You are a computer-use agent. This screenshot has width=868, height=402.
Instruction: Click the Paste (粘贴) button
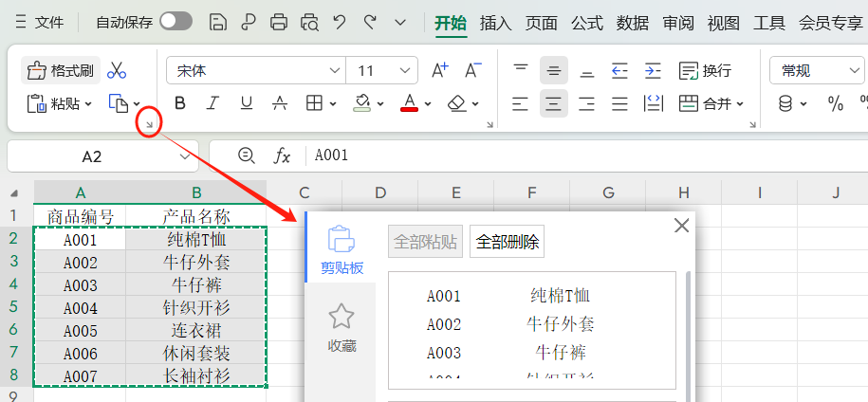coord(61,103)
